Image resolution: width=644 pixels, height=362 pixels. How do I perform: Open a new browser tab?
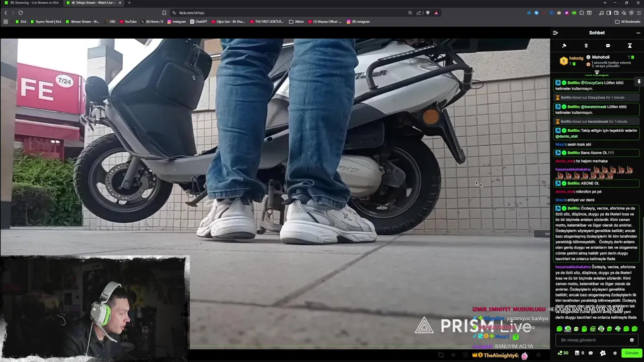(x=129, y=3)
